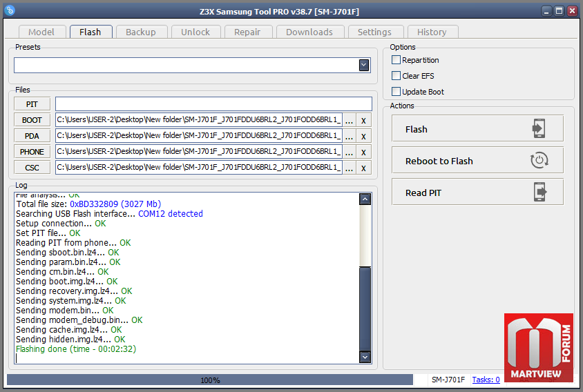583x392 pixels.
Task: Click 'COM12 detected' in the log
Action: pos(171,214)
